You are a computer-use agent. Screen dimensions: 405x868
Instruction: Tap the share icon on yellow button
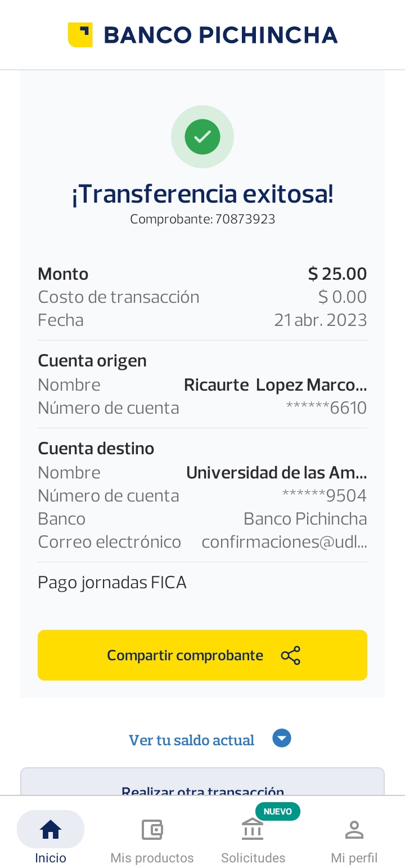click(x=290, y=655)
